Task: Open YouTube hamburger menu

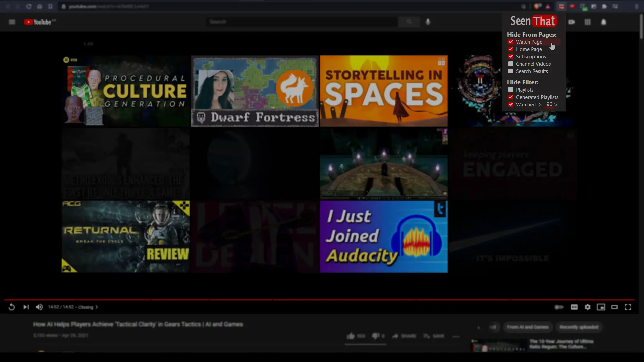Action: pos(12,22)
